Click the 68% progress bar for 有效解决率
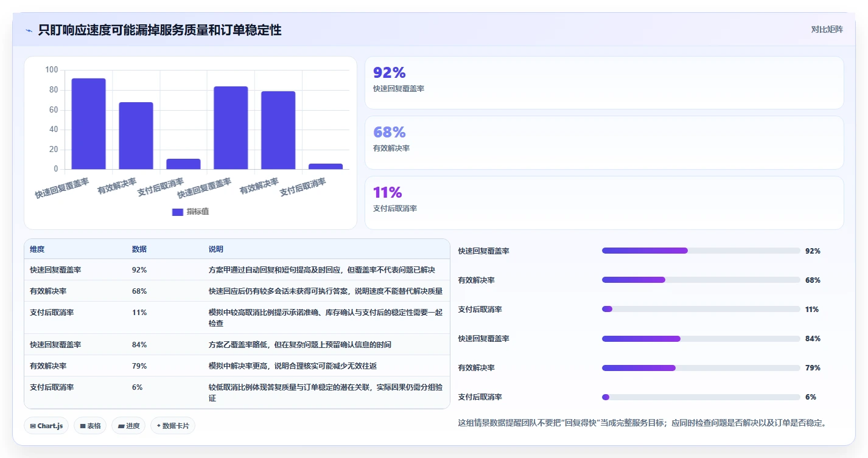The image size is (868, 458). (x=701, y=280)
